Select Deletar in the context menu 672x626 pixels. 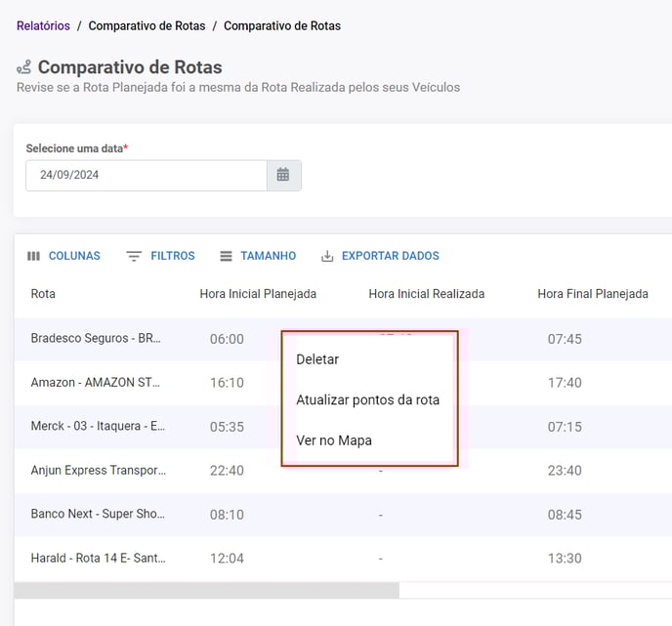317,359
